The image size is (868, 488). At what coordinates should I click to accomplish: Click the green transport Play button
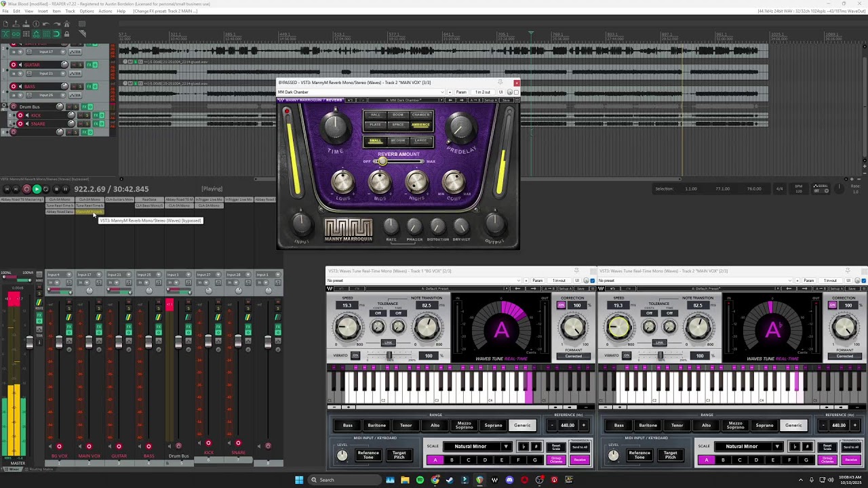(x=37, y=189)
